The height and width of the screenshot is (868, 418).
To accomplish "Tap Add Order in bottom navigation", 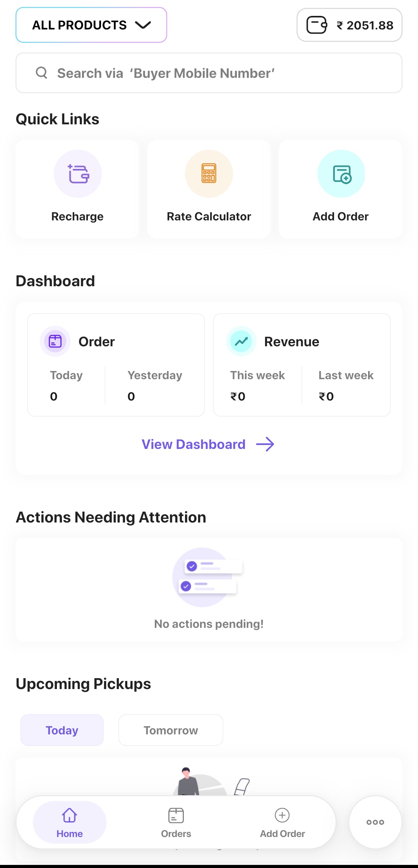I will (x=282, y=822).
